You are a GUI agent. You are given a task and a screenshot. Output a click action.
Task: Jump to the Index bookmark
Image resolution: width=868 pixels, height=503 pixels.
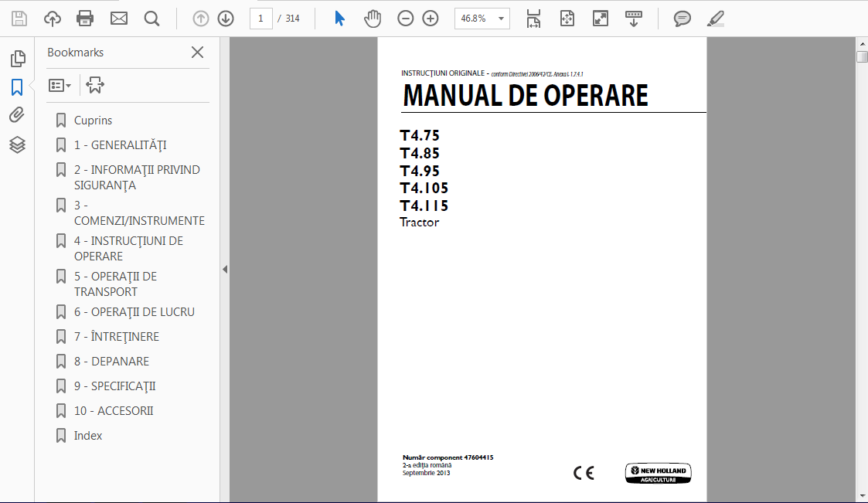pos(88,436)
